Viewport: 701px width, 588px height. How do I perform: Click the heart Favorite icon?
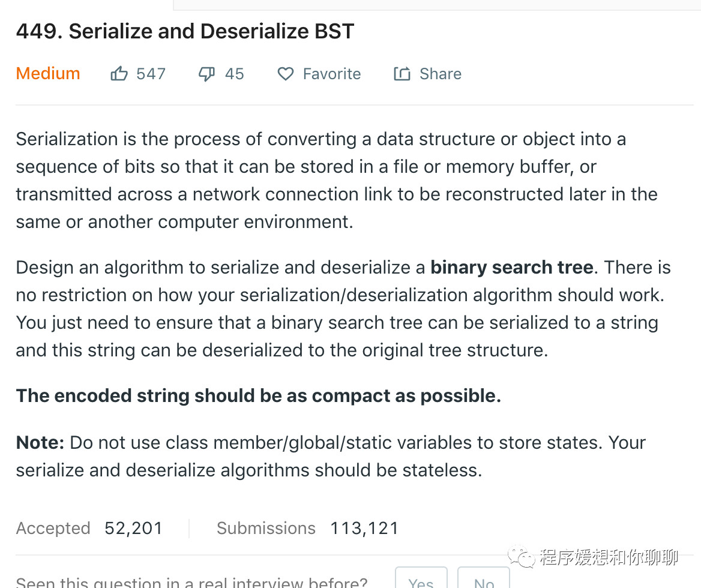(286, 74)
